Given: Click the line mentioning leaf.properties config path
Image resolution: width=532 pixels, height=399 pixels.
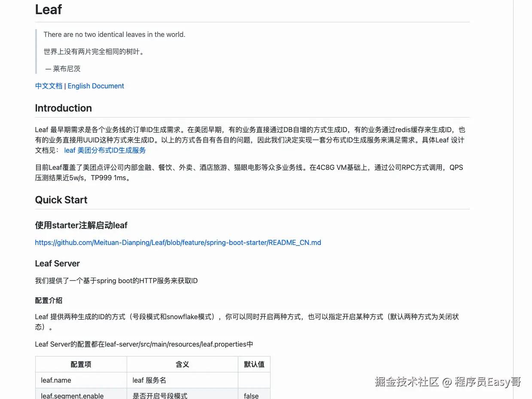Looking at the screenshot, I should 144,344.
